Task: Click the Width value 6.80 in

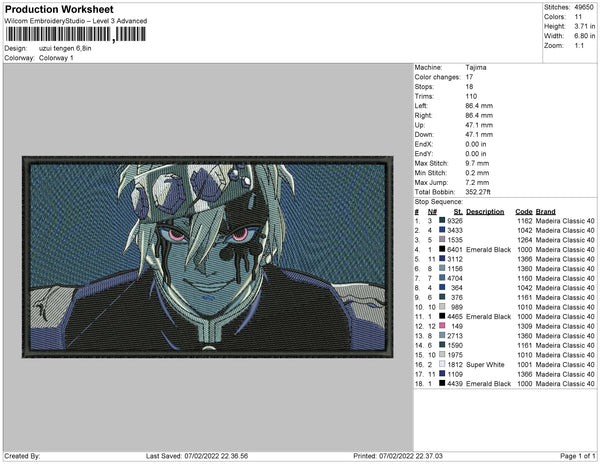Action: pos(584,36)
